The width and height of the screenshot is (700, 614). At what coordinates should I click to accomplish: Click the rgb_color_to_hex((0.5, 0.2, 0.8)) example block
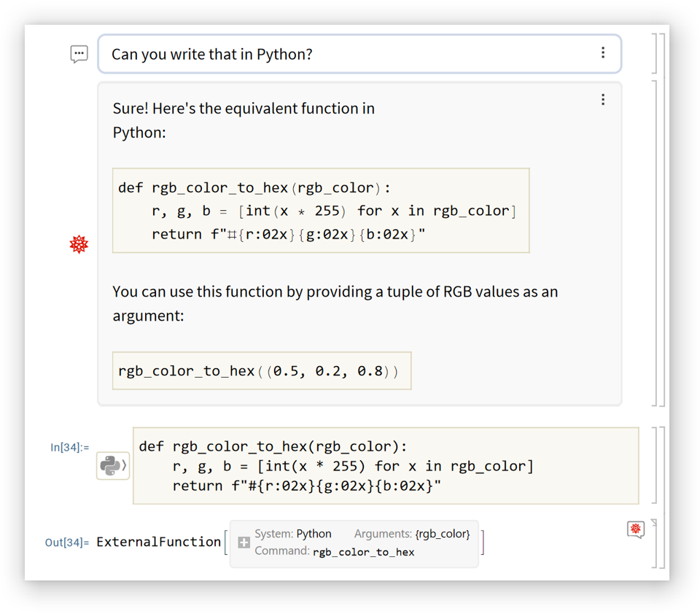tap(261, 370)
